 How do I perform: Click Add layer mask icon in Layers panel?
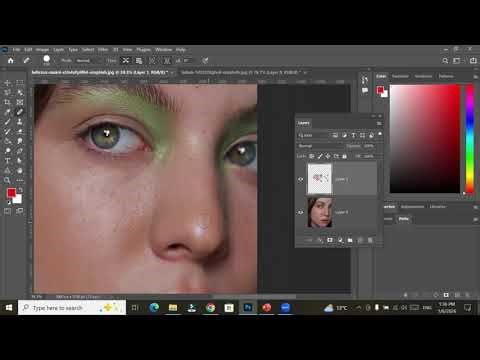[x=330, y=240]
